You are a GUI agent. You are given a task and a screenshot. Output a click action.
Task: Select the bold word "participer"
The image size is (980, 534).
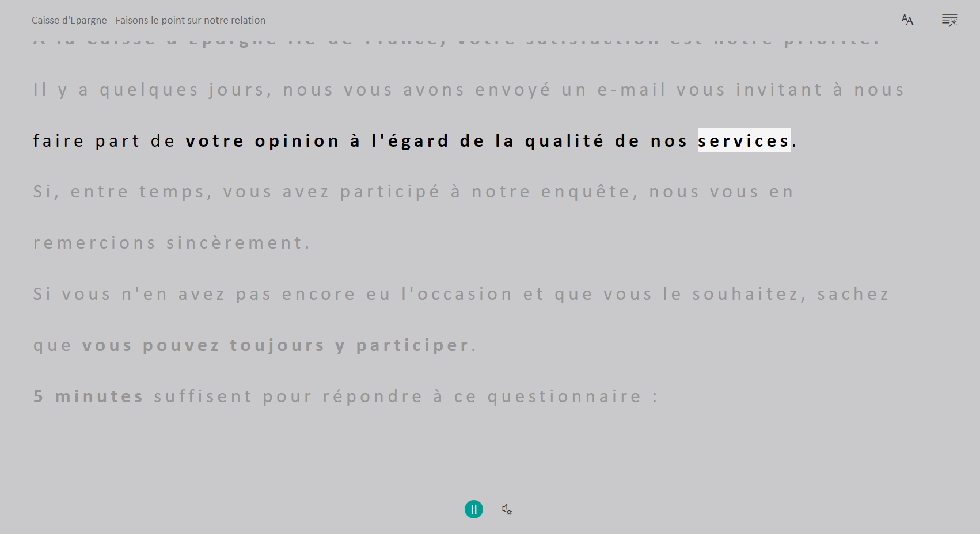412,345
